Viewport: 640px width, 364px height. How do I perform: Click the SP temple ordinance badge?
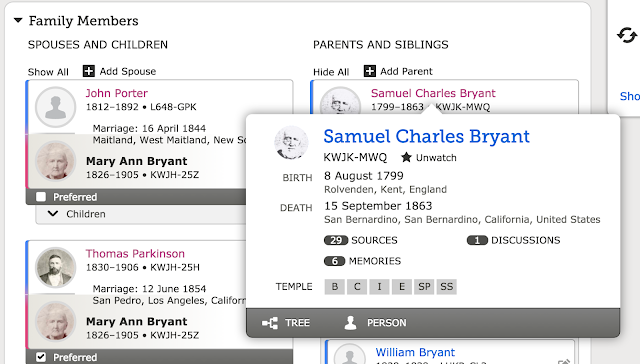click(424, 286)
